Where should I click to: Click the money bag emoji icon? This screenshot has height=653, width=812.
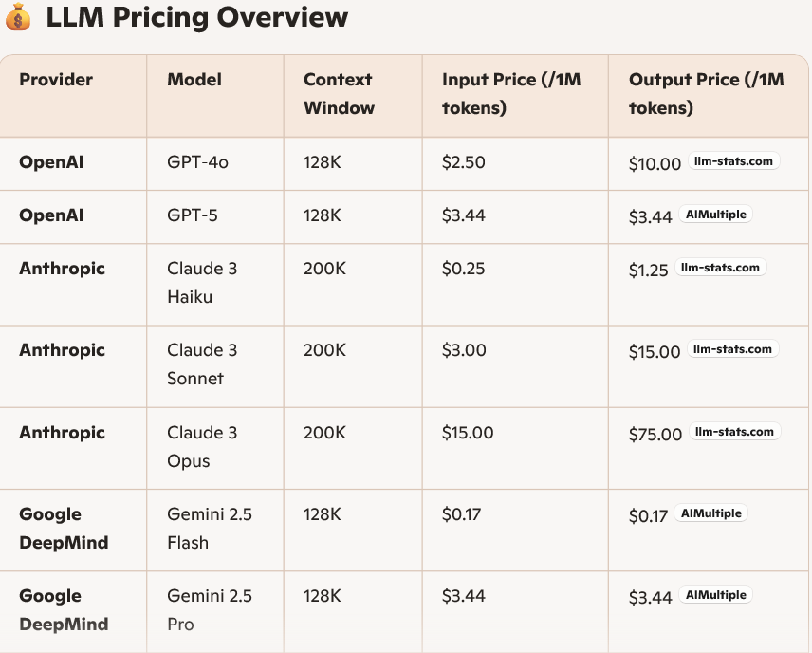19,17
